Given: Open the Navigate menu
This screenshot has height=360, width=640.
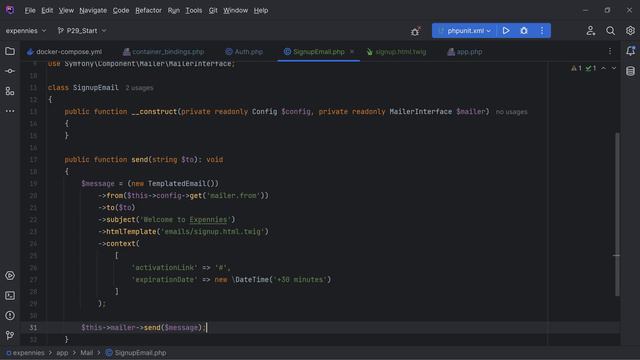Looking at the screenshot, I should 93,10.
